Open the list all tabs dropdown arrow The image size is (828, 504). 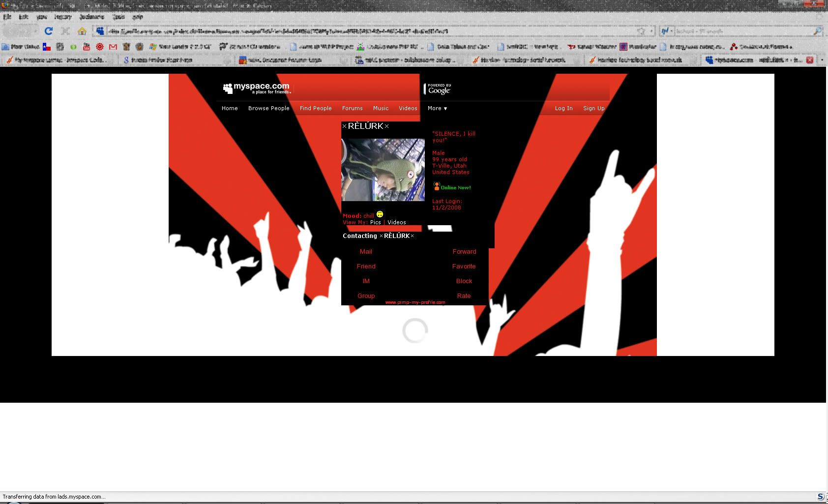(x=822, y=60)
